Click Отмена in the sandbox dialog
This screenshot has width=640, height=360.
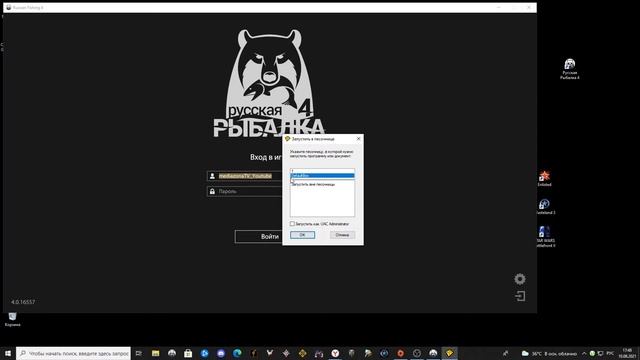tap(342, 235)
